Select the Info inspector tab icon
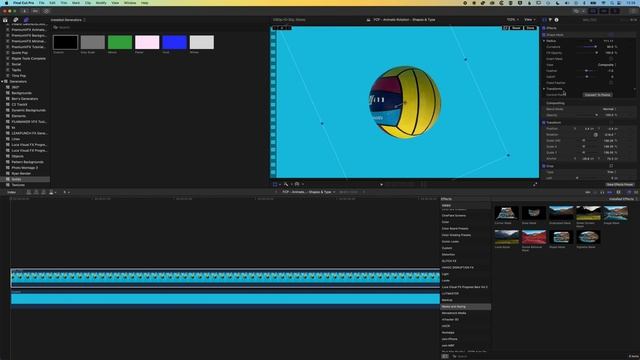This screenshot has width=640, height=360. pos(556,20)
